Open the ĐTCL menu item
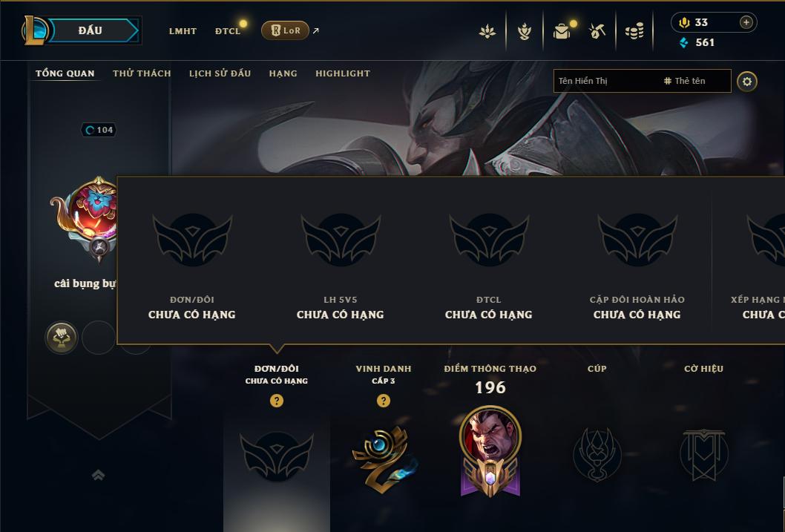 click(228, 31)
